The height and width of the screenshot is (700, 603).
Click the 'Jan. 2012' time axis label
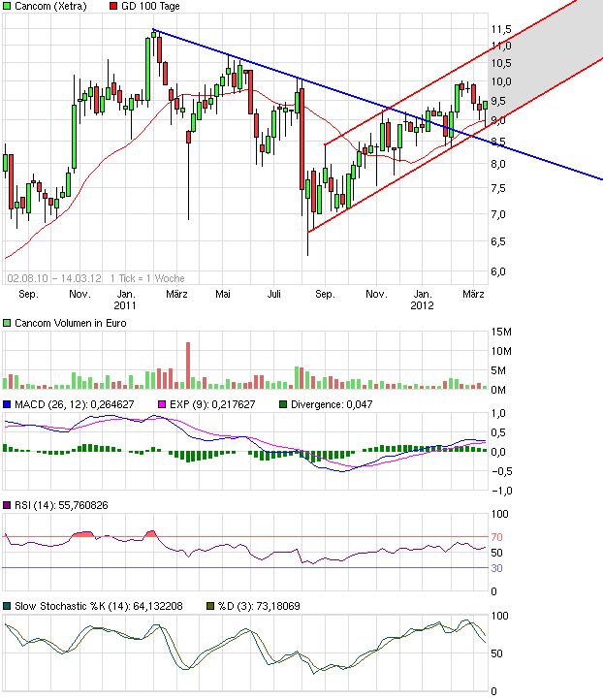tap(423, 300)
